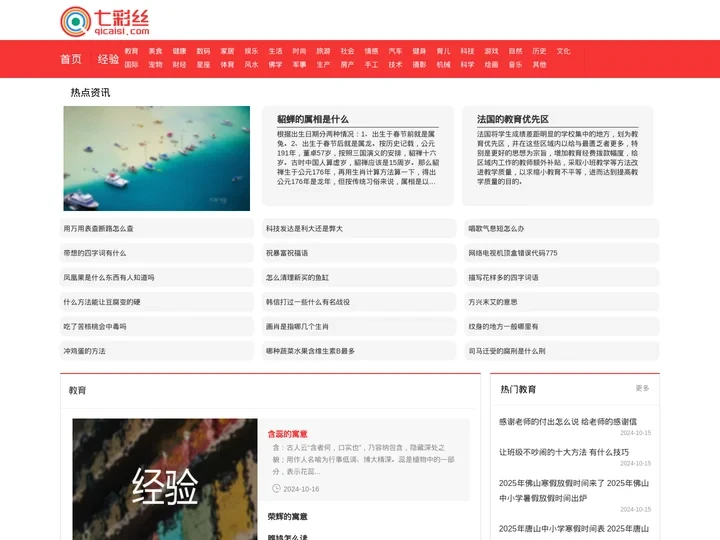Choose the 科技 category
This screenshot has height=540, width=720.
pyautogui.click(x=467, y=51)
